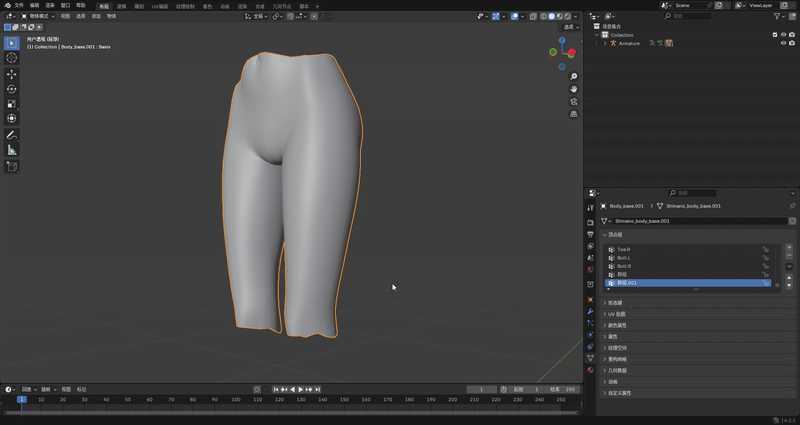Toggle X-ray display in viewport header
The width and height of the screenshot is (800, 425).
pyautogui.click(x=532, y=16)
